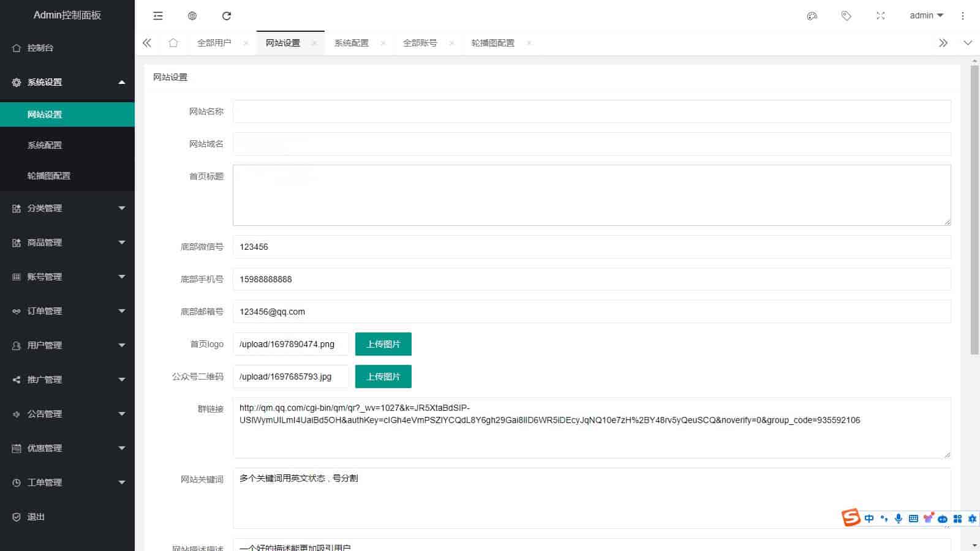Viewport: 980px width, 551px height.
Task: Go to home tab icon
Action: pyautogui.click(x=173, y=43)
